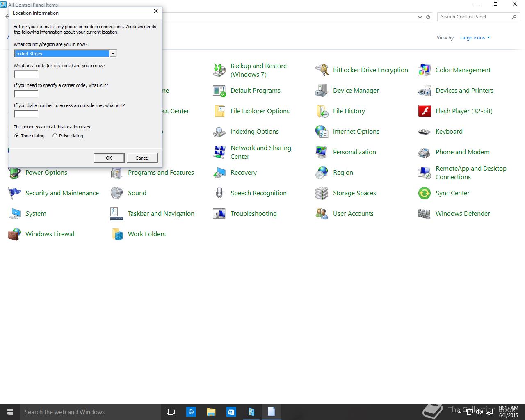Image resolution: width=525 pixels, height=420 pixels.
Task: Click the taskbar search box
Action: point(90,412)
